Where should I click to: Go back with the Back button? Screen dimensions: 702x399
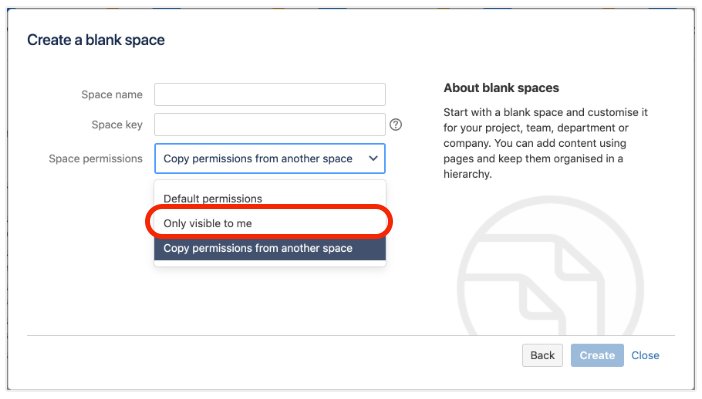coord(542,355)
